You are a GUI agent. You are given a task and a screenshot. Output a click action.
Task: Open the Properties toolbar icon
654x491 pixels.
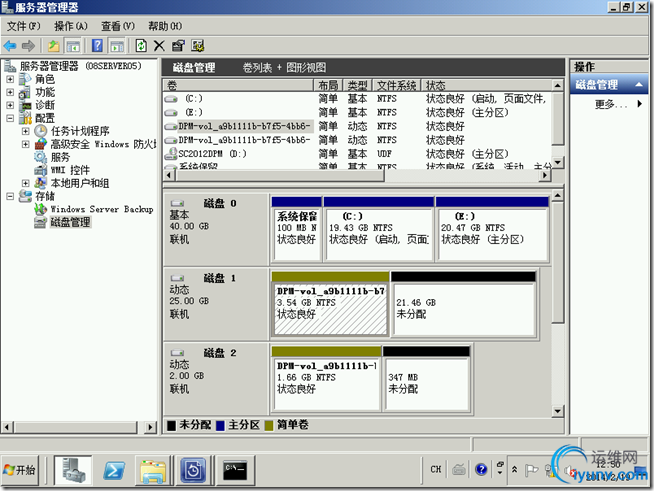pyautogui.click(x=178, y=46)
